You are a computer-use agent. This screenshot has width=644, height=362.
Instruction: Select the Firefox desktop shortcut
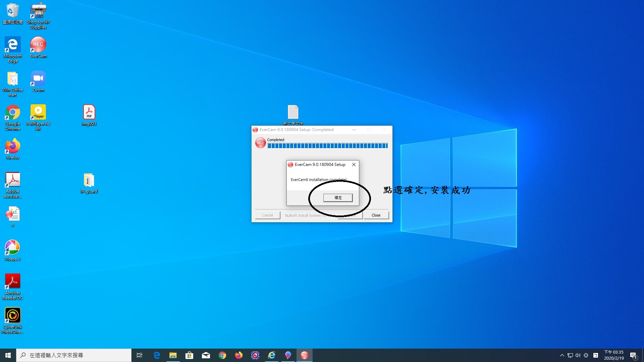pos(12,149)
